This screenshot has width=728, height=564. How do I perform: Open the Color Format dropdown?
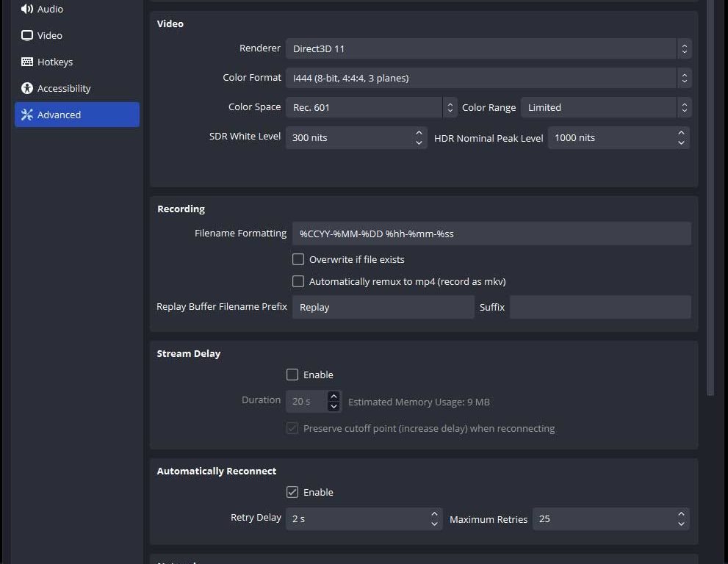(x=488, y=78)
